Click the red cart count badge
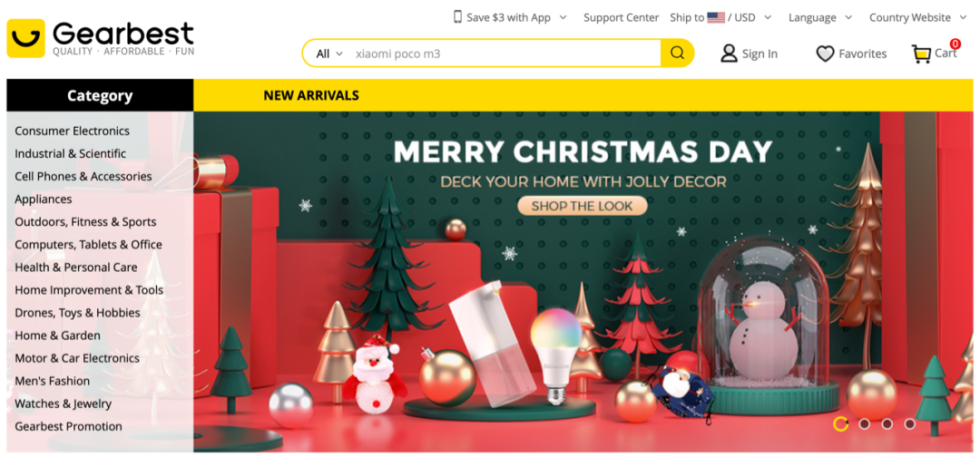 click(955, 44)
